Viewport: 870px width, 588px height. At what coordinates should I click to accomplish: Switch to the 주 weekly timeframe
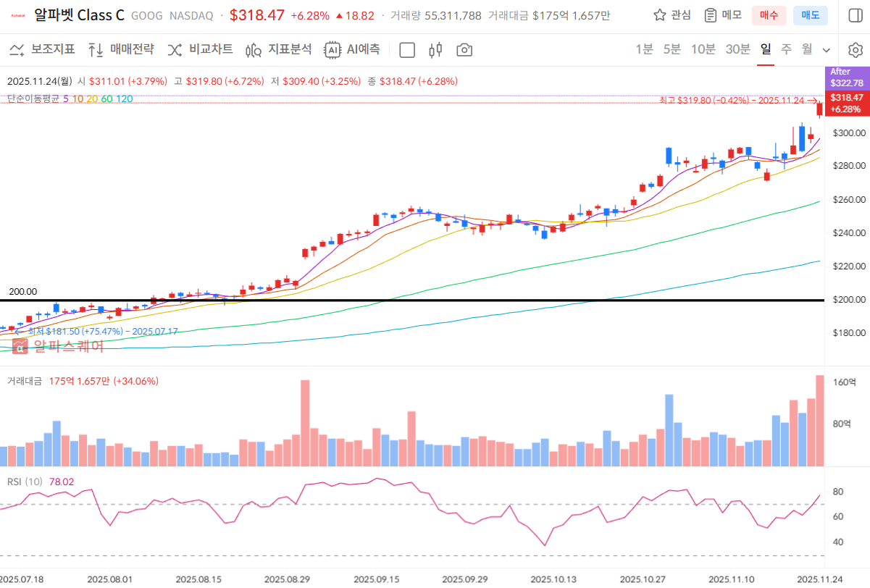coord(786,49)
